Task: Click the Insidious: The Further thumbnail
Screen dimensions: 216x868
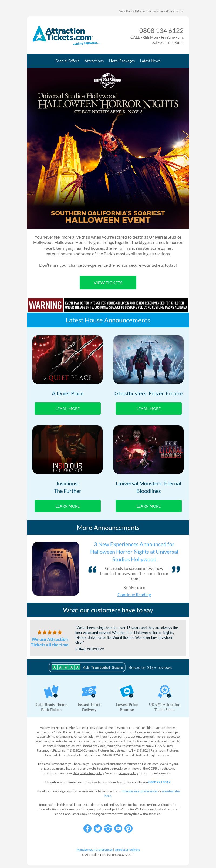Action: (67, 449)
